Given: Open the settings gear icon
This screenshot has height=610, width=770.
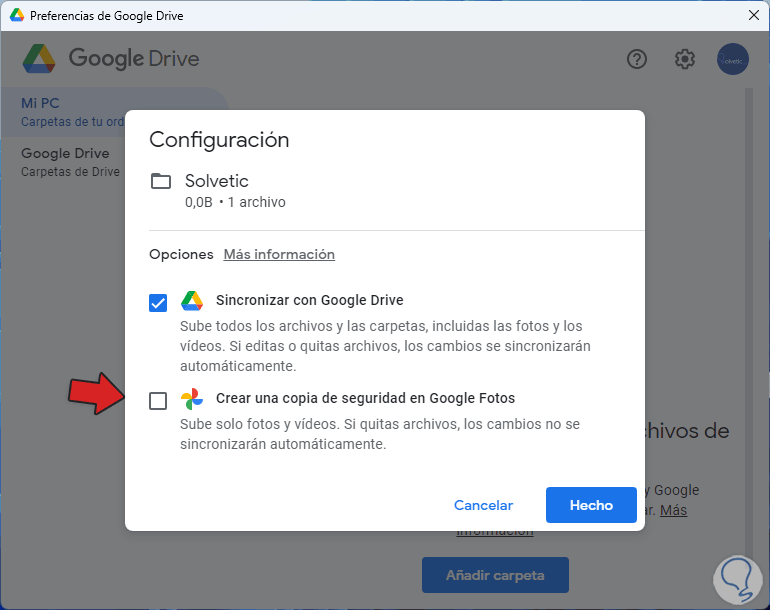Looking at the screenshot, I should click(x=685, y=59).
